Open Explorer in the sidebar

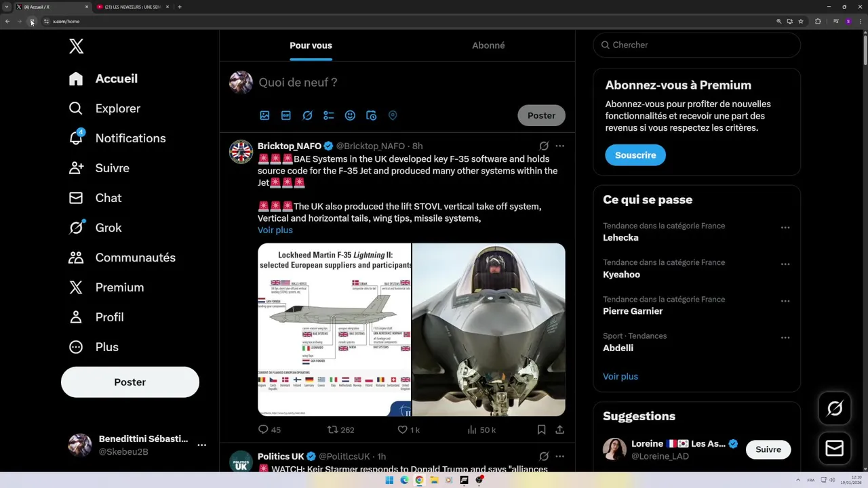(x=104, y=108)
